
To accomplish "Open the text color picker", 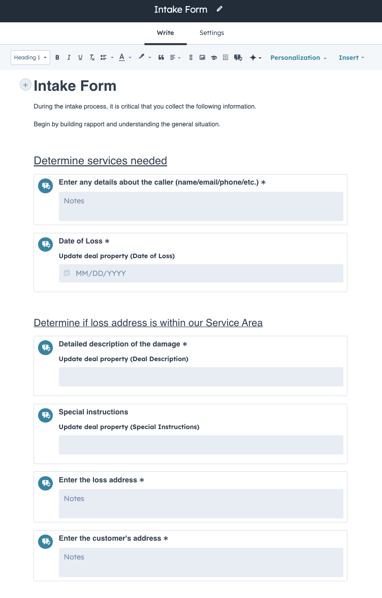I will point(124,58).
